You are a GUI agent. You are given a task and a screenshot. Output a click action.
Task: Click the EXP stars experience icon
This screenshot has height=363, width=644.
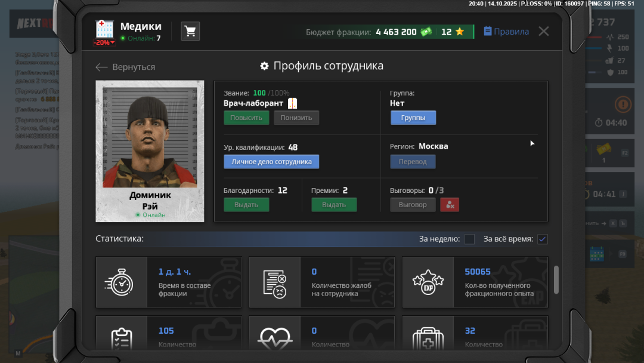pyautogui.click(x=428, y=282)
